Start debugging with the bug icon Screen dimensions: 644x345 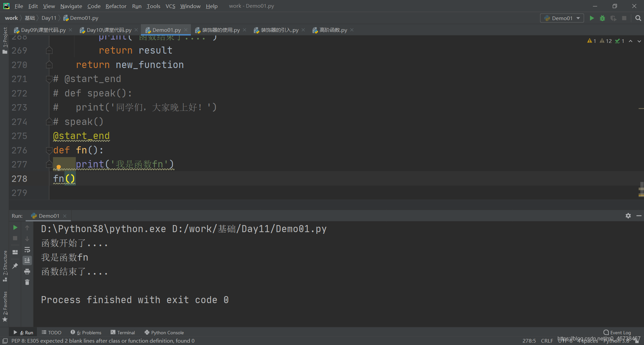pyautogui.click(x=603, y=18)
